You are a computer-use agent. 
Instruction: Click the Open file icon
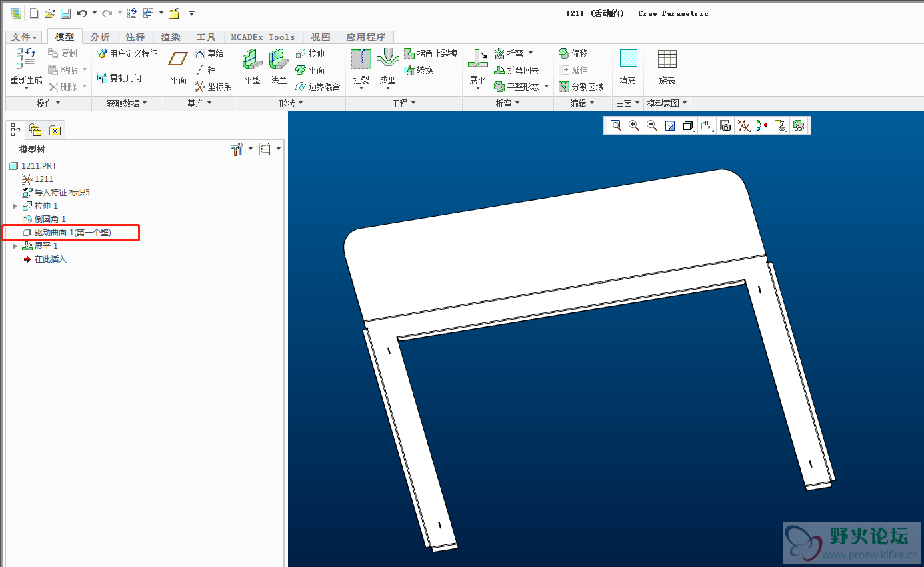click(50, 13)
